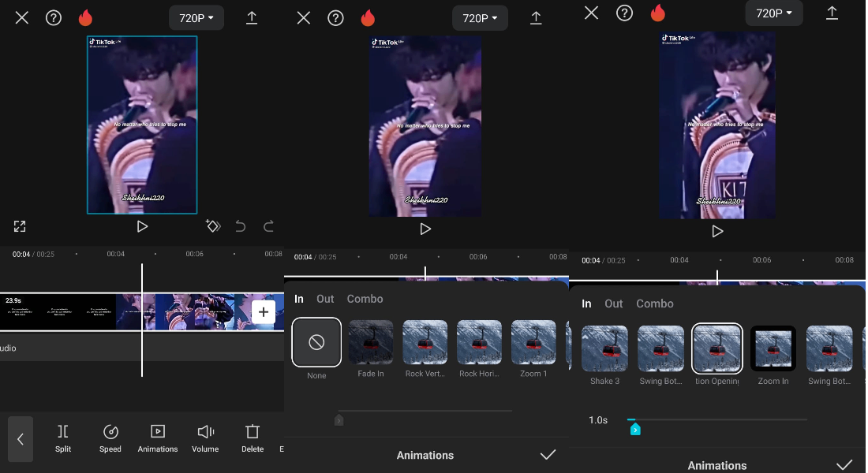Choose the Fade In animation
The height and width of the screenshot is (473, 868).
[x=371, y=349]
